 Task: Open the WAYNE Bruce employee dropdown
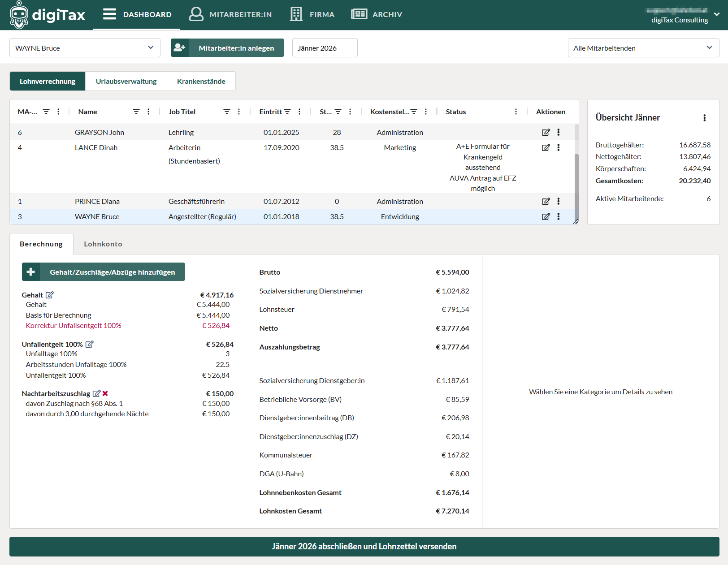tap(85, 48)
